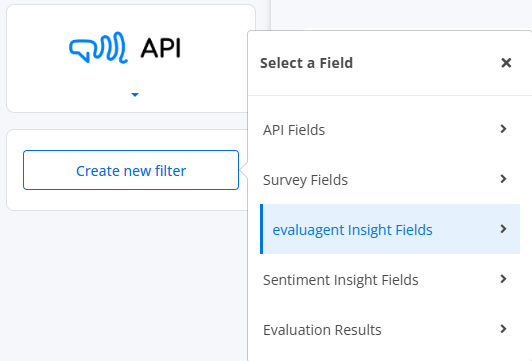Click the arrow icon beside Sentiment Insight Fields
The image size is (532, 361).
click(x=504, y=279)
